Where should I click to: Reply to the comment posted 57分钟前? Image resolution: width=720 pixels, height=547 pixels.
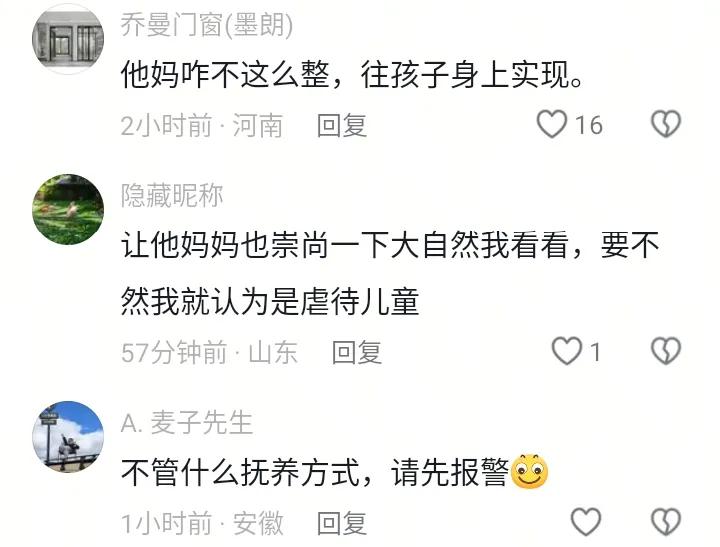[357, 352]
